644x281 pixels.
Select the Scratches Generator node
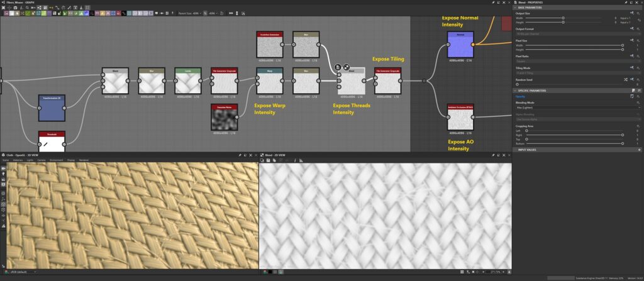tap(269, 45)
